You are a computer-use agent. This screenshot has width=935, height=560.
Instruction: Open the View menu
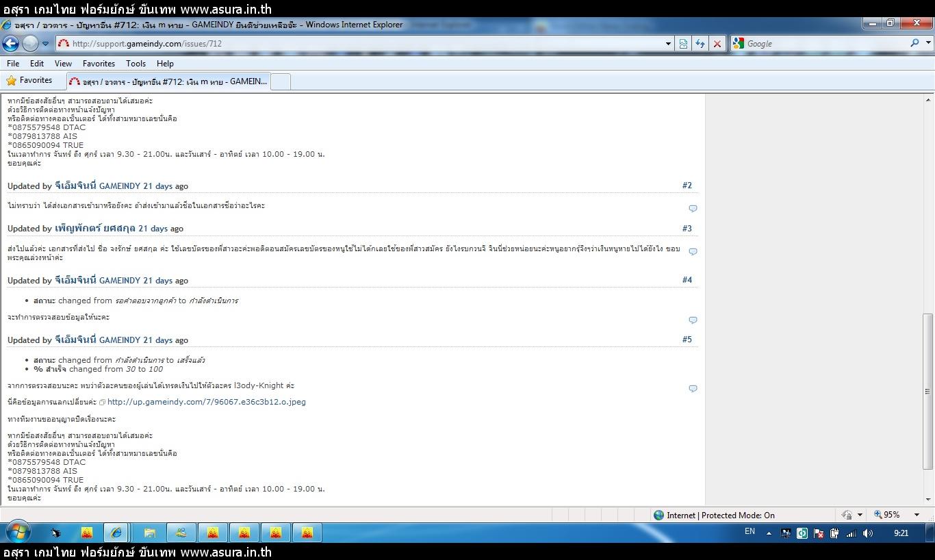pyautogui.click(x=63, y=63)
